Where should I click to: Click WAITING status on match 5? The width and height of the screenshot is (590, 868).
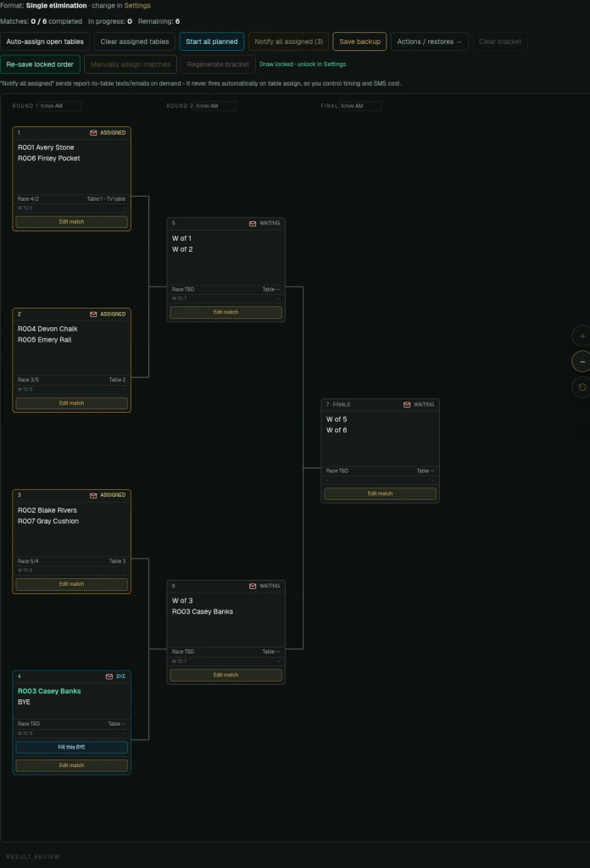tap(270, 224)
